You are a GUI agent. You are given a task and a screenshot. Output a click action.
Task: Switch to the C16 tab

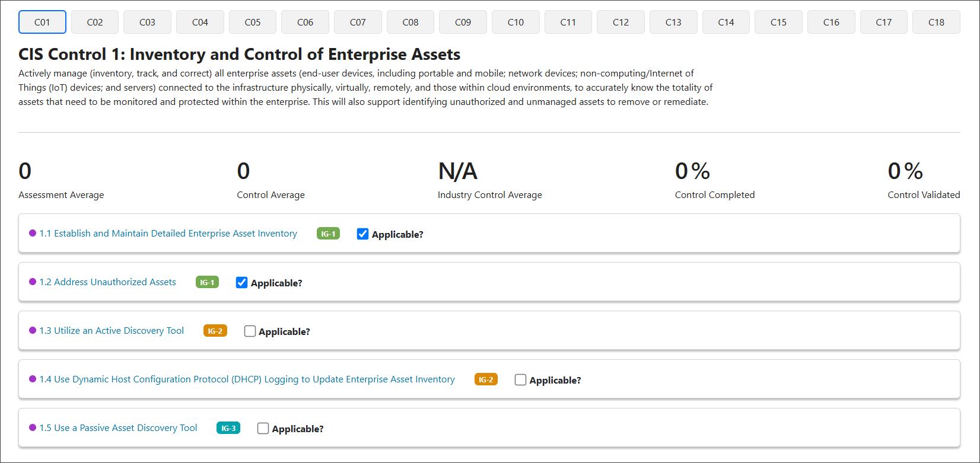coord(831,22)
